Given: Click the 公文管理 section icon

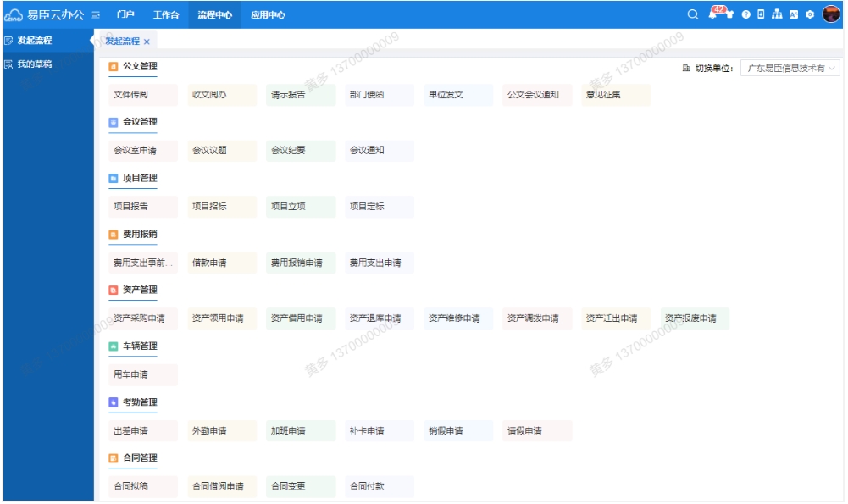Looking at the screenshot, I should 114,67.
